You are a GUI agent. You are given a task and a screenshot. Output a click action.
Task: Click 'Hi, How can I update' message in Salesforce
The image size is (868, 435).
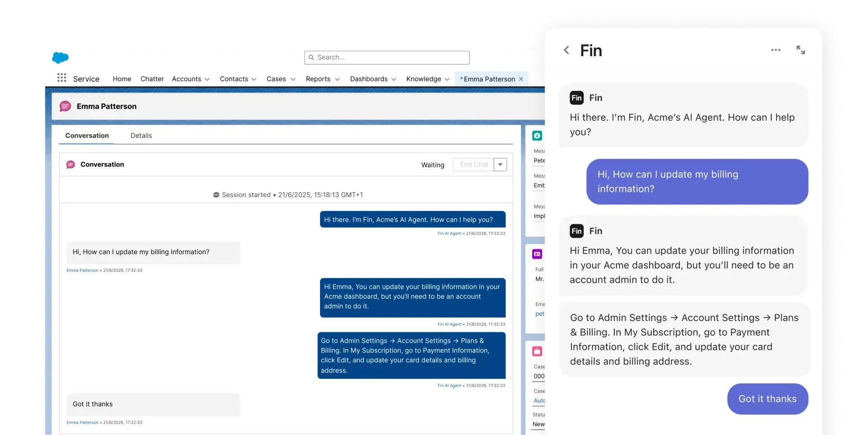tap(153, 252)
